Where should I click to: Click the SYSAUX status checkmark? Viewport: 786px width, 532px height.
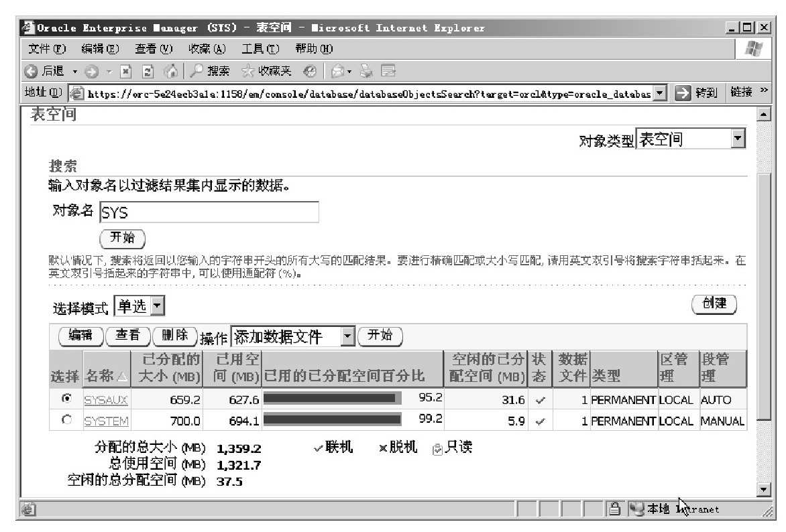(x=540, y=401)
